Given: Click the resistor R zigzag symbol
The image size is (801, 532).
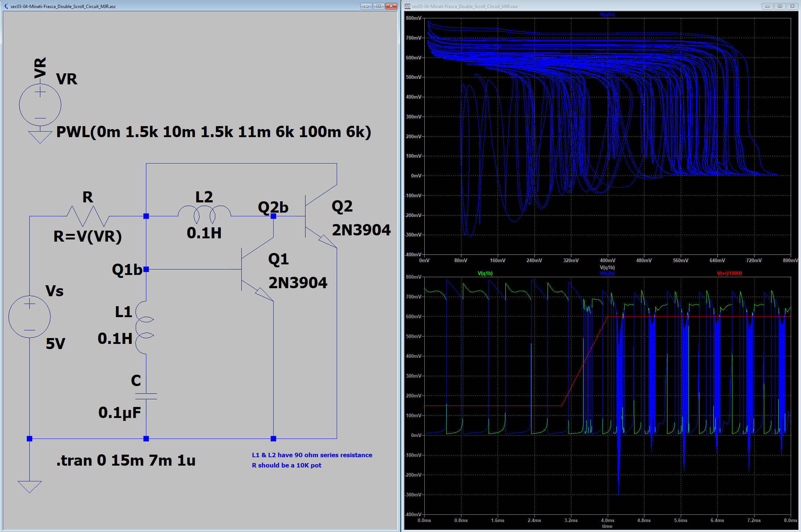Looking at the screenshot, I should [88, 216].
